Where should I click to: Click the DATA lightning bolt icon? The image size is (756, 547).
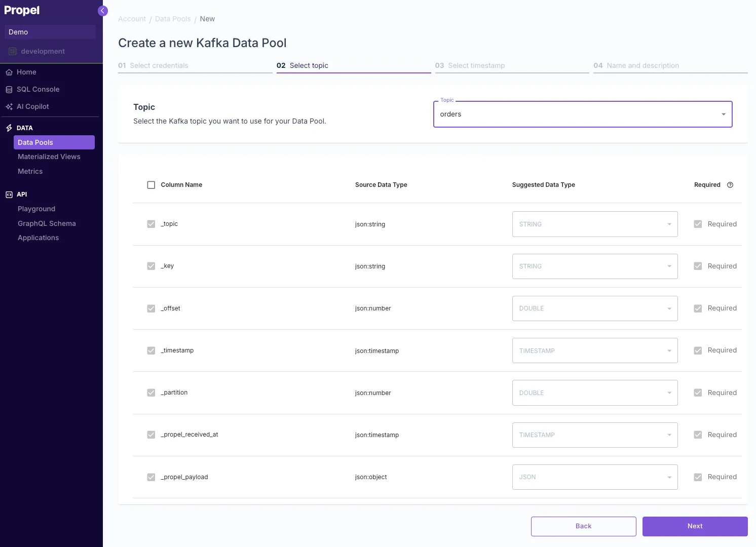(9, 128)
